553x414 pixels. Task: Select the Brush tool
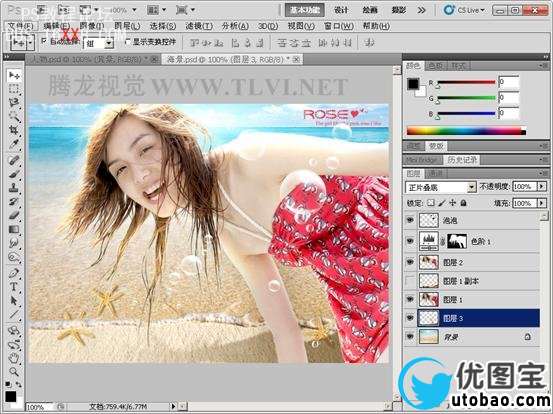pyautogui.click(x=14, y=174)
